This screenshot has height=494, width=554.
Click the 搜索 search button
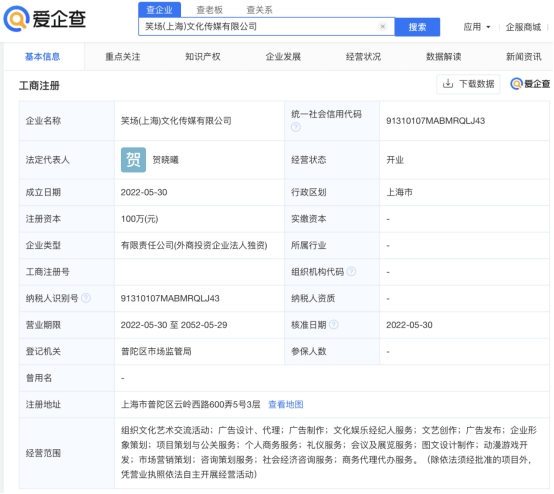(x=417, y=27)
